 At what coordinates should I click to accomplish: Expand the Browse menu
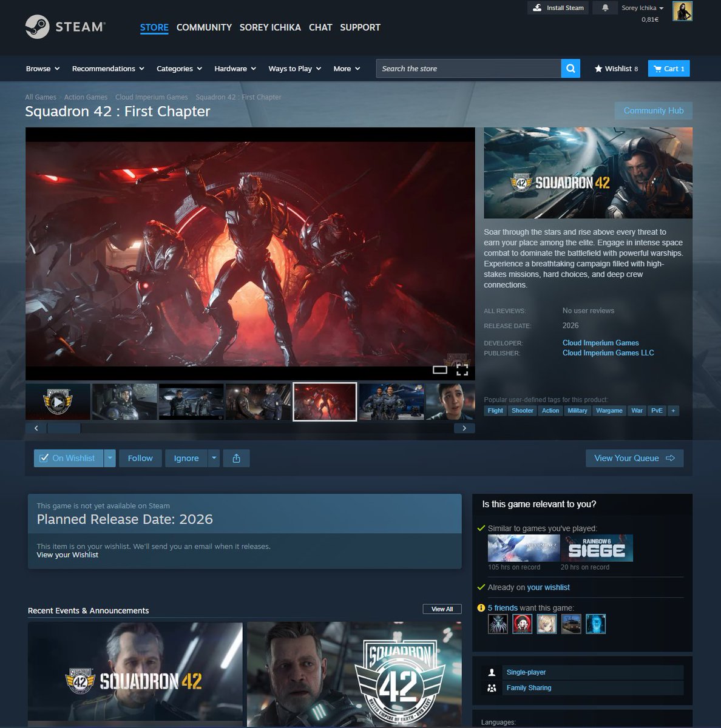[42, 69]
